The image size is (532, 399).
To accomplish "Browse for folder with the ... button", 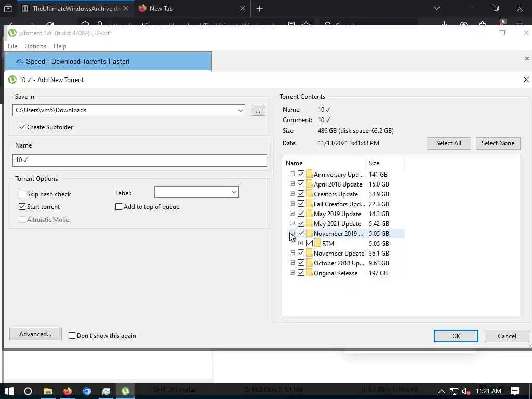I will (x=258, y=111).
